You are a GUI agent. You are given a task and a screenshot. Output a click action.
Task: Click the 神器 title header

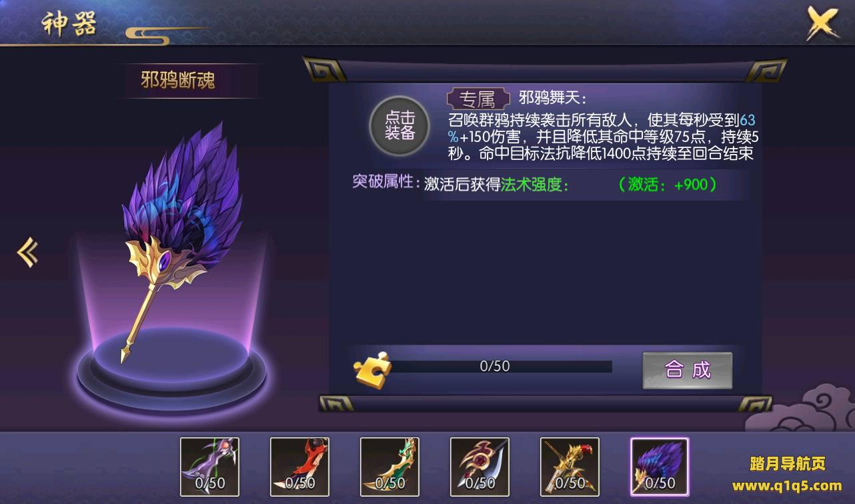pyautogui.click(x=69, y=25)
